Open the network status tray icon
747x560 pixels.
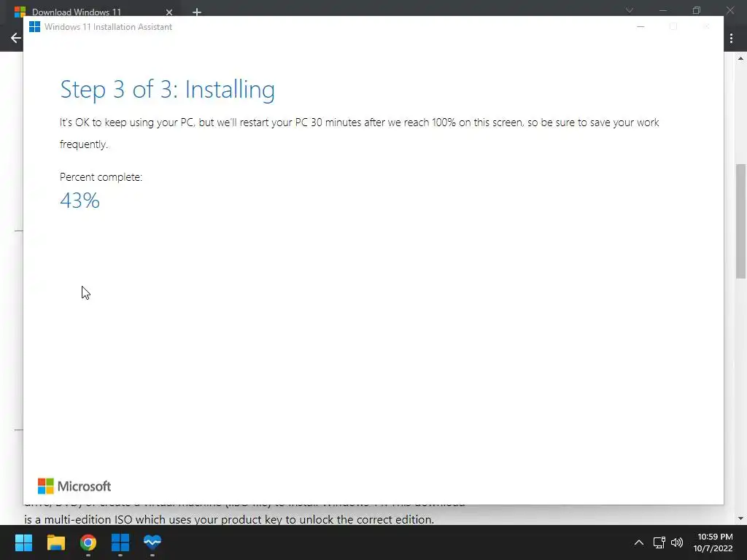point(659,542)
